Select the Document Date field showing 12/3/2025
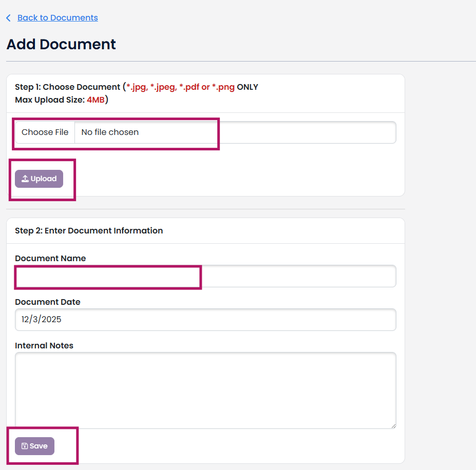This screenshot has width=476, height=470. pos(205,320)
